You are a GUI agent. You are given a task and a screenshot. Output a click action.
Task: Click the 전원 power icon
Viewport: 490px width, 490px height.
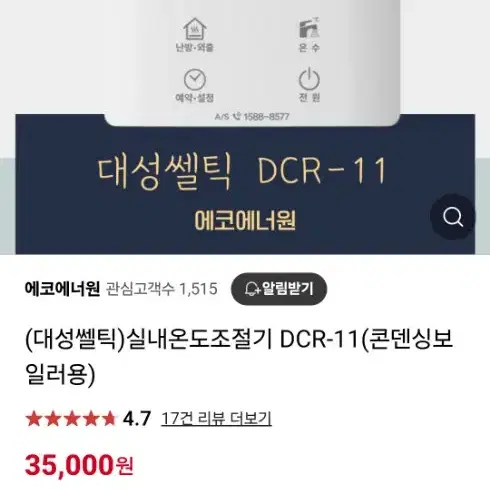(309, 79)
